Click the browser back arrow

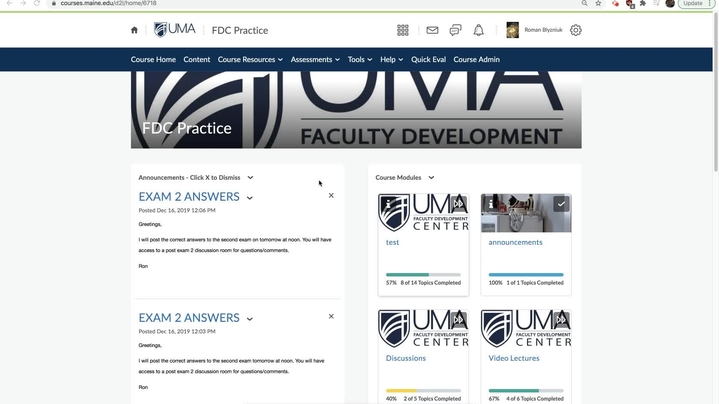pyautogui.click(x=9, y=3)
